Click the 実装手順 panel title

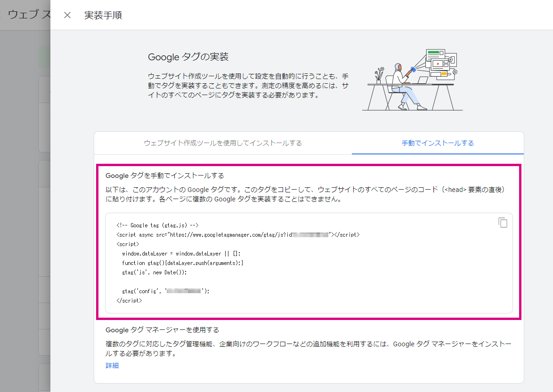103,15
